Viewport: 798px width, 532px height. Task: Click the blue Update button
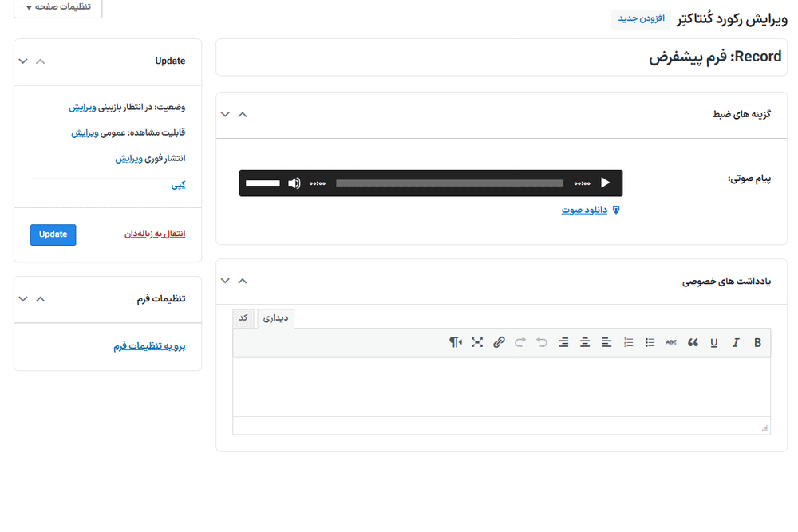pyautogui.click(x=53, y=234)
